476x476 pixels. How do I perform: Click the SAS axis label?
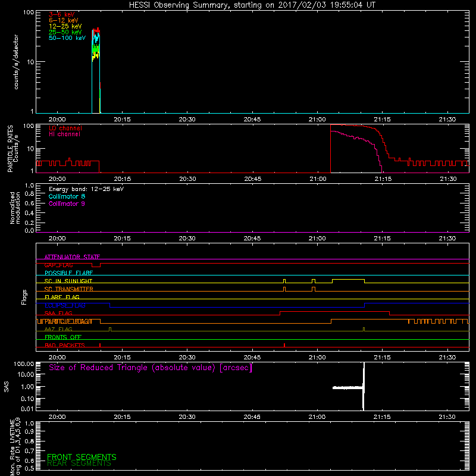point(7,387)
